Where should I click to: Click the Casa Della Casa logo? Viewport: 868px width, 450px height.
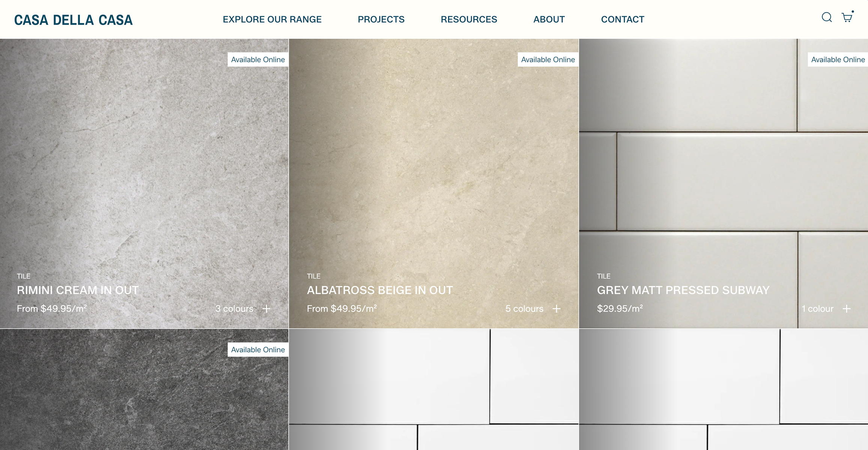coord(74,20)
